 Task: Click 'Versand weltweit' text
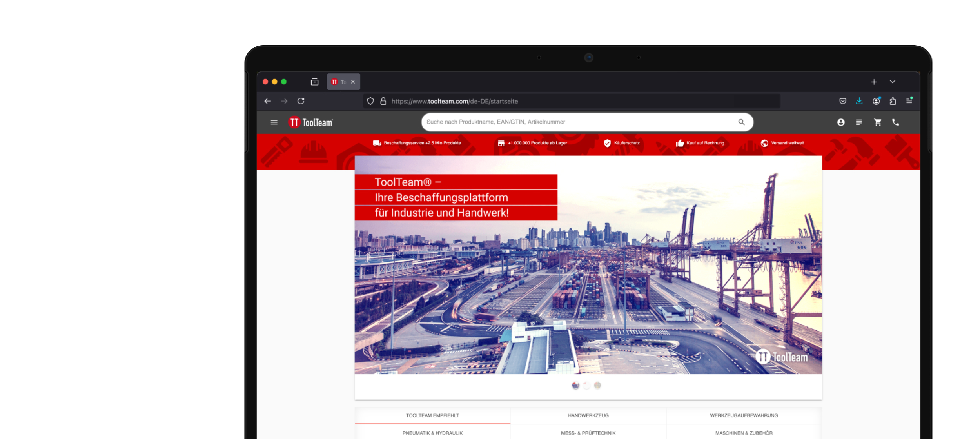(x=788, y=143)
